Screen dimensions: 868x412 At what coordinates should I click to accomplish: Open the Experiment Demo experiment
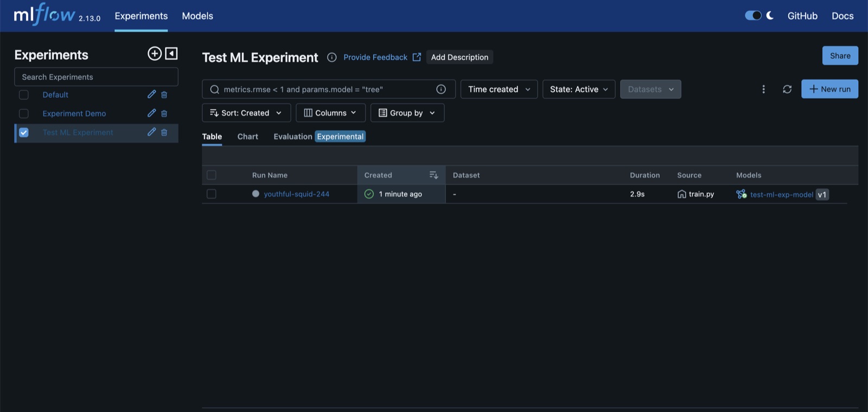[74, 113]
